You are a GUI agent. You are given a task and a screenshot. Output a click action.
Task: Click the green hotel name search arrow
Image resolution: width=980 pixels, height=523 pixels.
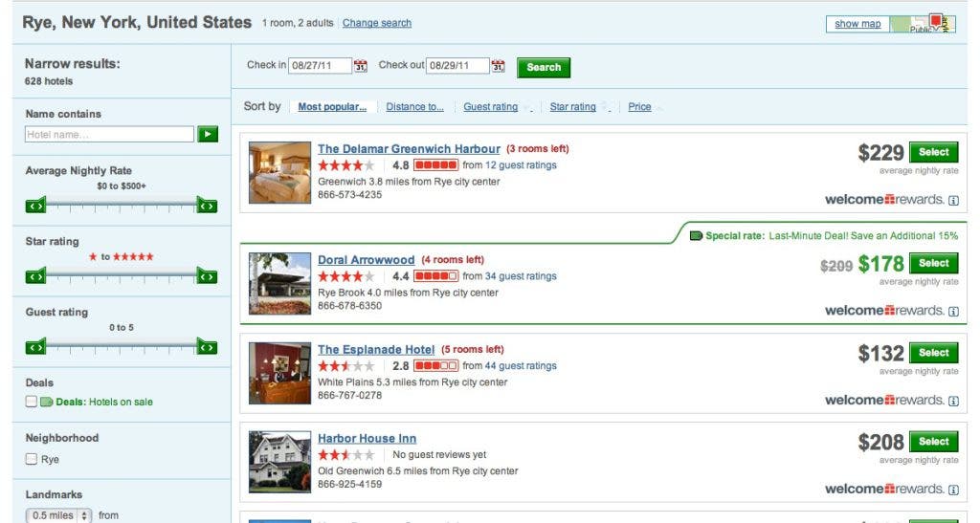(x=208, y=134)
